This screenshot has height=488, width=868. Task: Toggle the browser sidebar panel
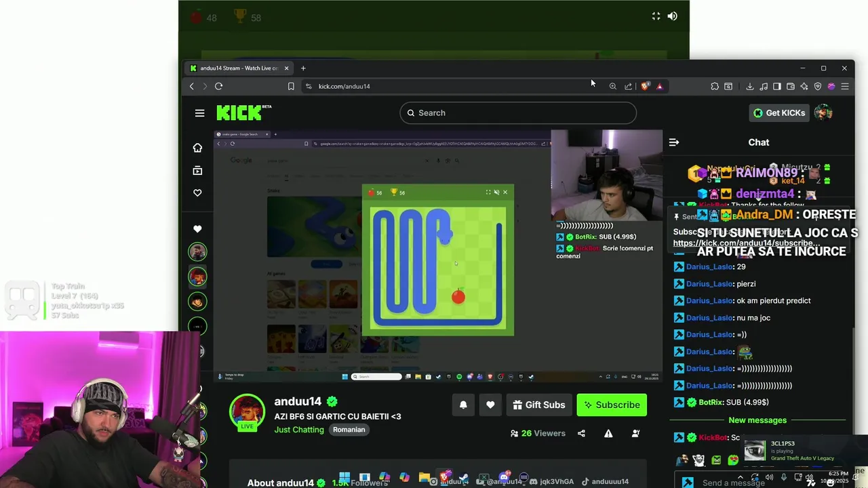(777, 86)
